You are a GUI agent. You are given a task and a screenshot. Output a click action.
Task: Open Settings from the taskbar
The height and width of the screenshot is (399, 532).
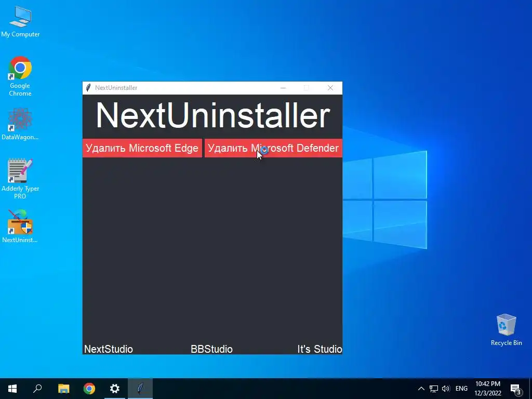click(115, 389)
